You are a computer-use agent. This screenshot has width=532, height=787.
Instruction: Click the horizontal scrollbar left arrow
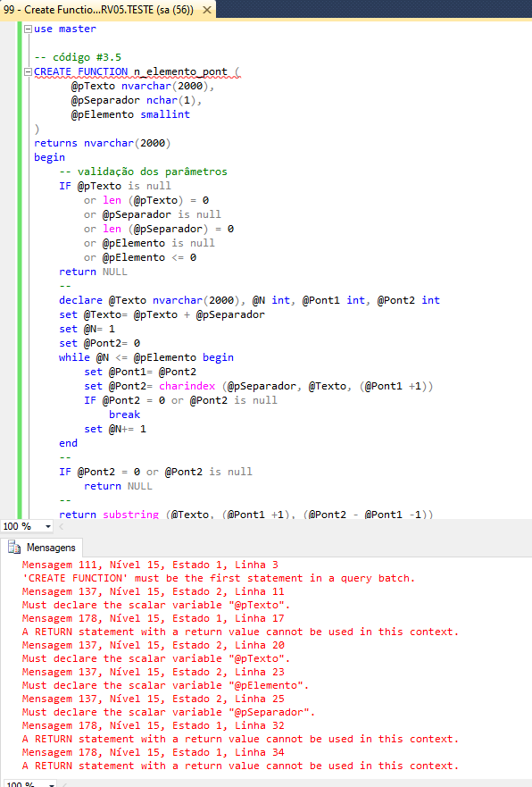(x=62, y=526)
